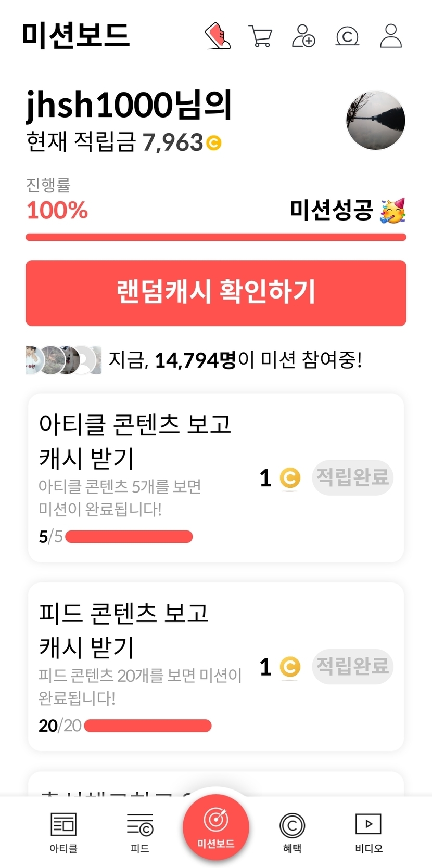Click the coin icon beside 7,963 balance

[213, 142]
